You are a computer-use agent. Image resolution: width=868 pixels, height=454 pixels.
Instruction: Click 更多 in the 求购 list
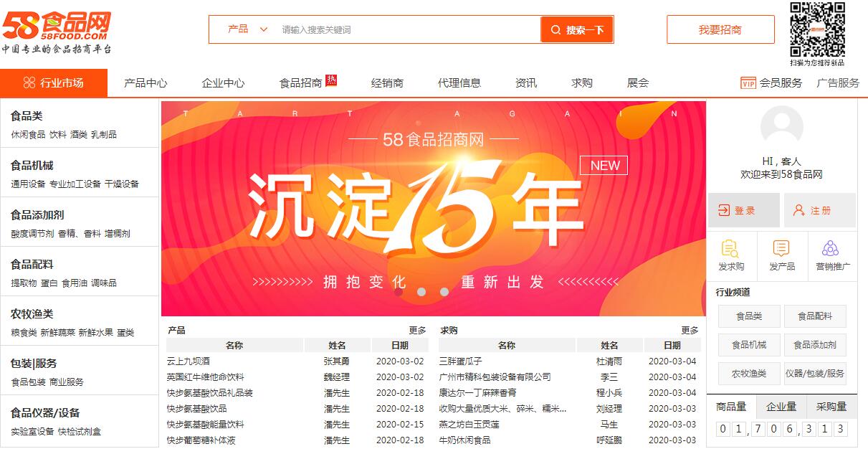pos(690,331)
